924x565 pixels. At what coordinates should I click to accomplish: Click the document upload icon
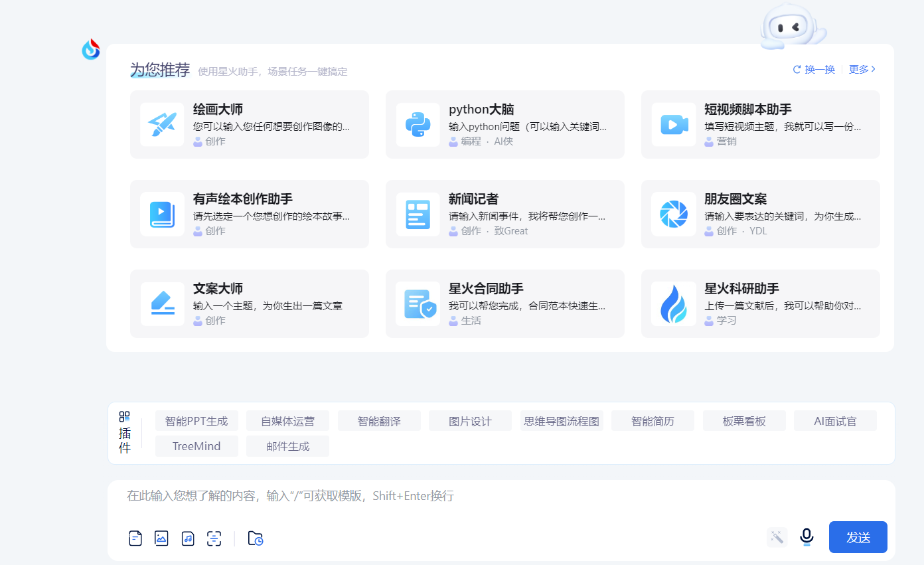[x=135, y=538]
